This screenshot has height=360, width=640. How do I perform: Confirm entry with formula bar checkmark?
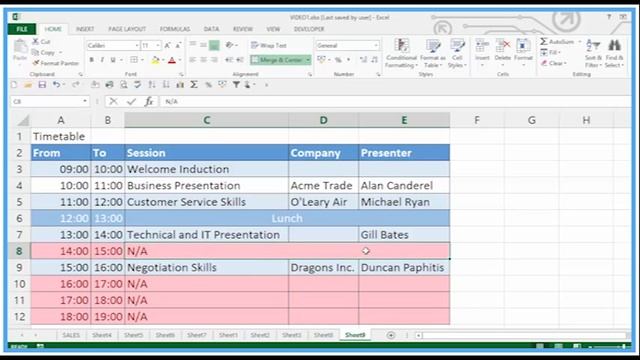click(131, 102)
